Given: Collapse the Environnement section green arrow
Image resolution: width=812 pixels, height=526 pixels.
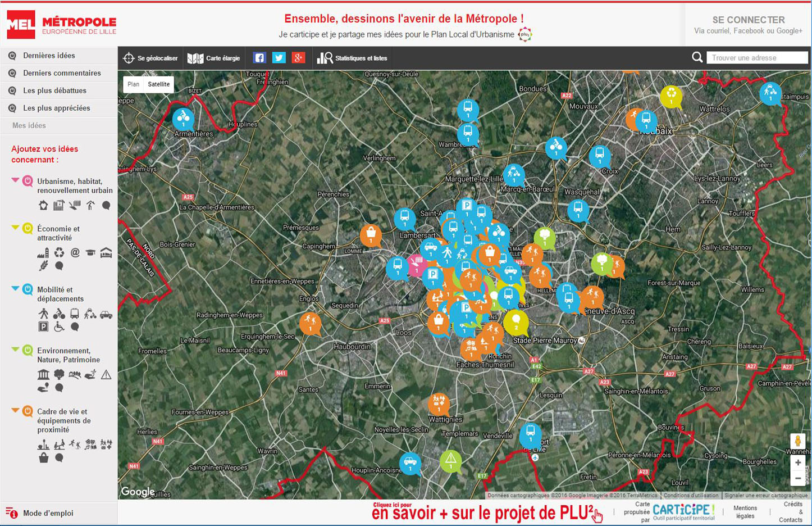Looking at the screenshot, I should [x=15, y=350].
